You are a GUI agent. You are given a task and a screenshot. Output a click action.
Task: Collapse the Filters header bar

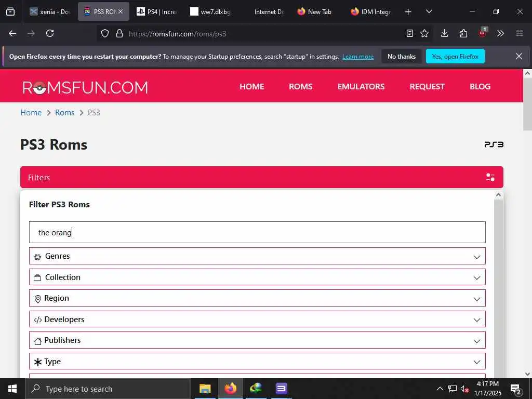click(x=262, y=177)
